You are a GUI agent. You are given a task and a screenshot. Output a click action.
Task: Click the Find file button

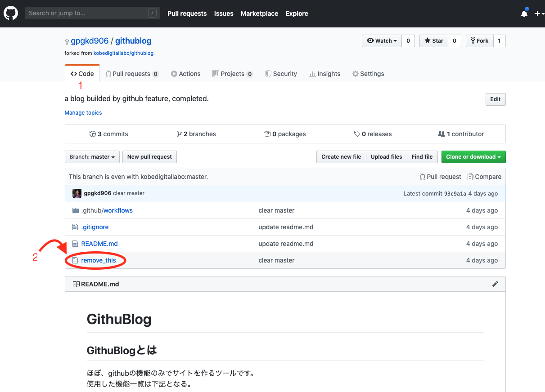point(422,157)
